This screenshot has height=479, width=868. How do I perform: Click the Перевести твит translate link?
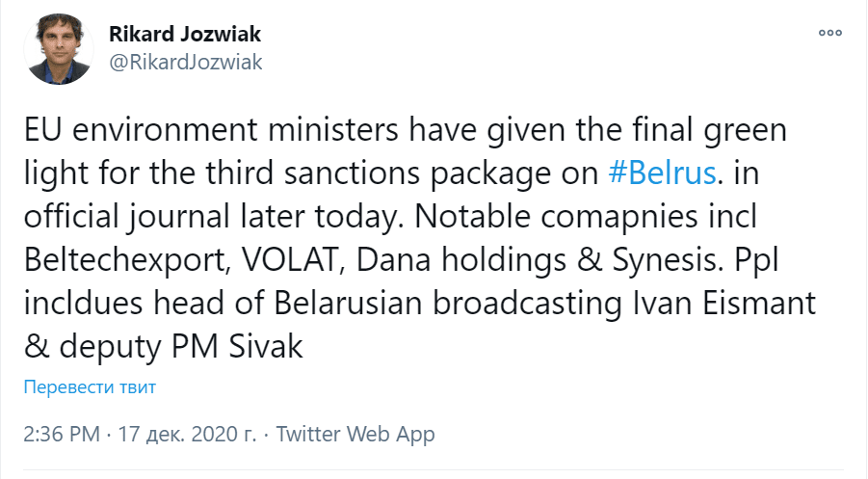pyautogui.click(x=90, y=387)
